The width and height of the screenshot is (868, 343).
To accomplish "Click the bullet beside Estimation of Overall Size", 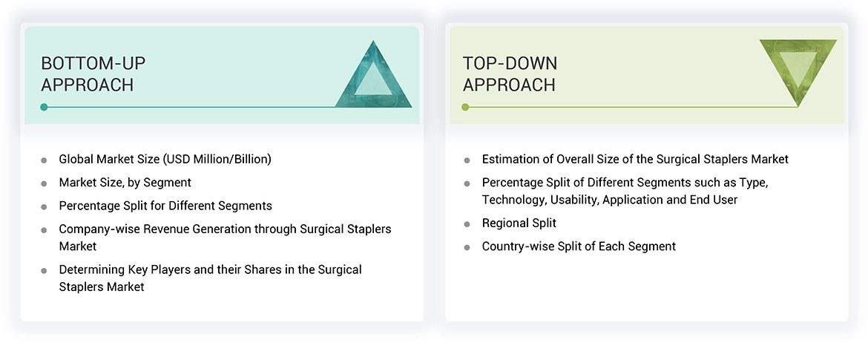I will (x=467, y=160).
